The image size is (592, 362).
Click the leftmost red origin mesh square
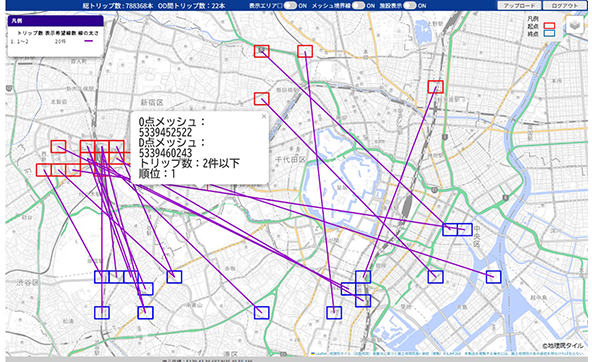[x=44, y=170]
